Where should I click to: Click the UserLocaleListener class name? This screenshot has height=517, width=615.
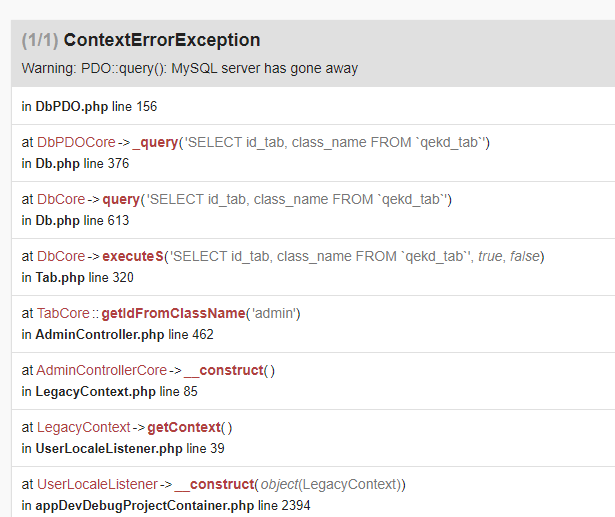coord(97,484)
